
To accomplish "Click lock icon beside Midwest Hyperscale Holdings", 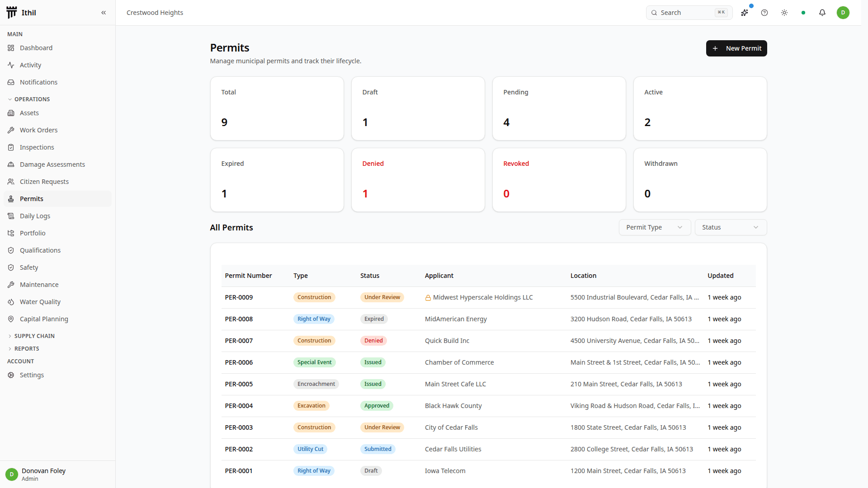I will tap(428, 298).
